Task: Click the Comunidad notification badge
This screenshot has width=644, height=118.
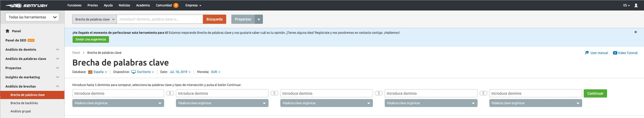Action: 176,5
